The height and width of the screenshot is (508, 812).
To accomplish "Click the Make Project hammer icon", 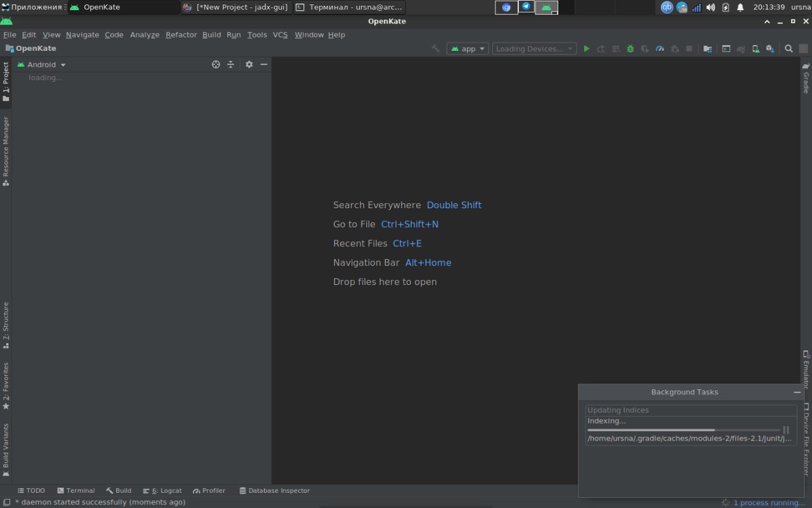I will pyautogui.click(x=435, y=49).
